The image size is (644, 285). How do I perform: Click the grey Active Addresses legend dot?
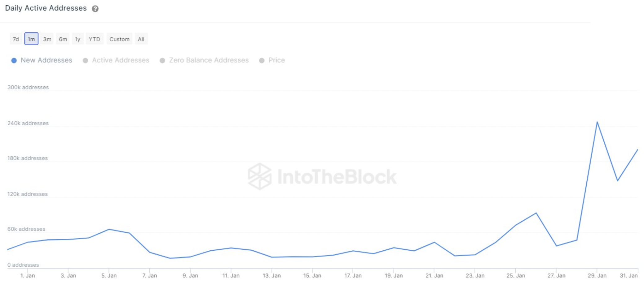click(85, 60)
